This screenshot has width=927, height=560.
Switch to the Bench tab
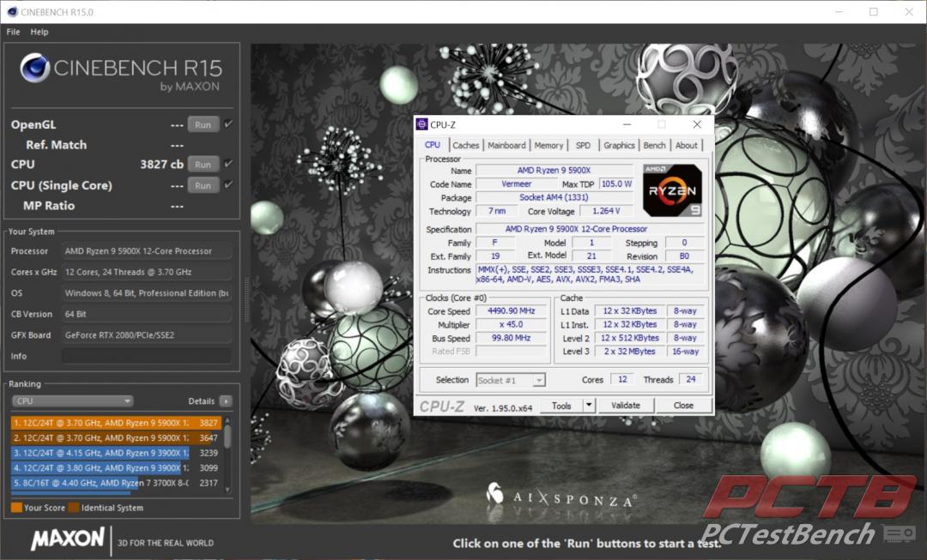click(x=654, y=145)
